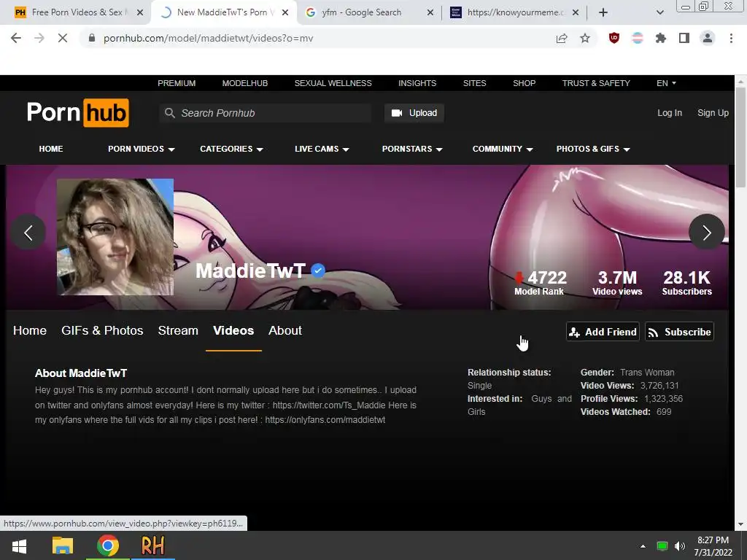The width and height of the screenshot is (747, 560).
Task: Open the SEXUAL WELLNESS link
Action: click(333, 83)
